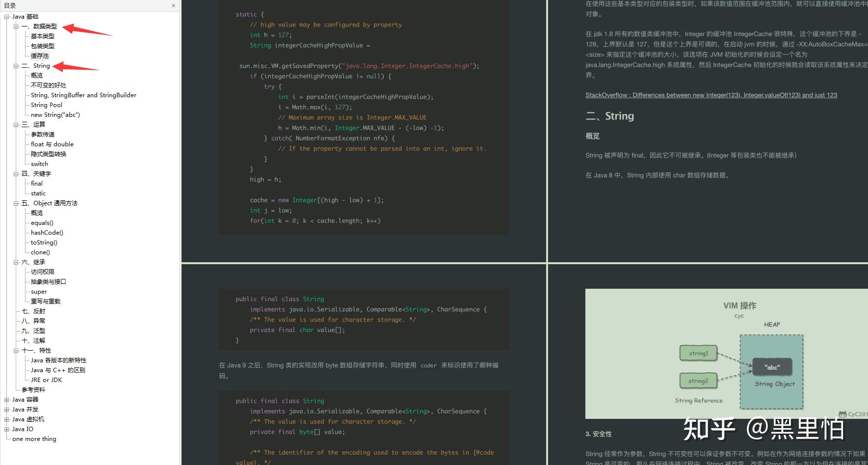Expand the Java IO tree node
This screenshot has width=868, height=465.
[7, 429]
